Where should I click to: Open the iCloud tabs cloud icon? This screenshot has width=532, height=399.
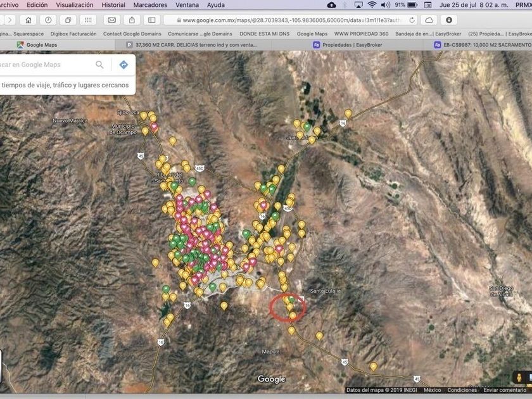point(429,20)
